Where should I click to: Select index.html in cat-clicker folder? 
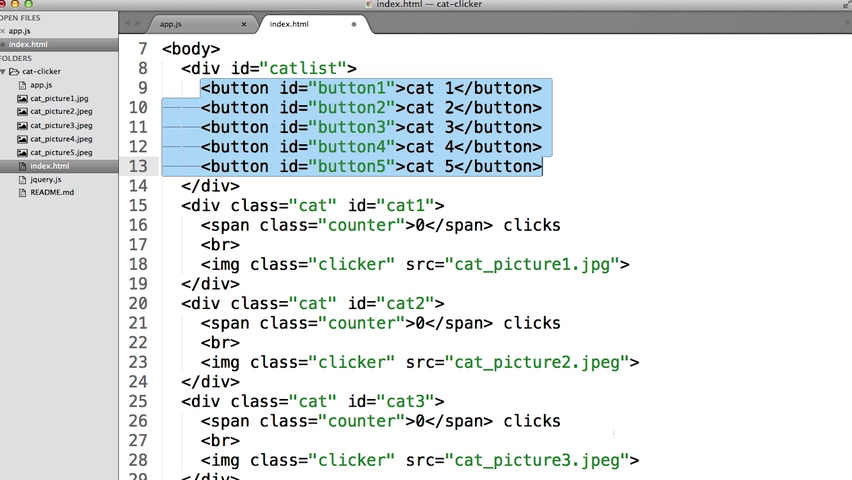49,166
